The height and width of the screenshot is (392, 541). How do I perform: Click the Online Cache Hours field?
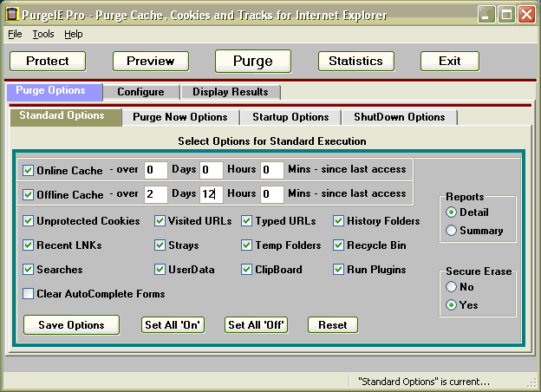click(x=212, y=170)
